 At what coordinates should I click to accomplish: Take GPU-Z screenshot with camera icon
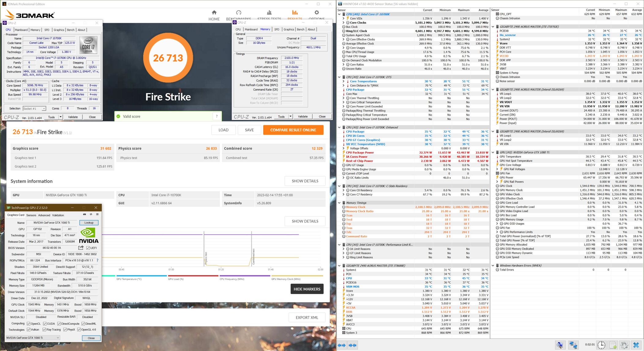point(85,215)
